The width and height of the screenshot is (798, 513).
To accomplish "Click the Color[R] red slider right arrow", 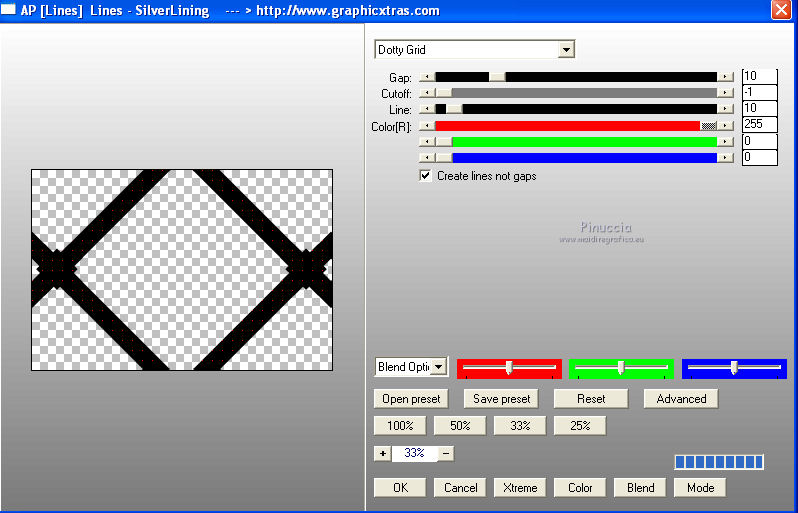I will 725,126.
